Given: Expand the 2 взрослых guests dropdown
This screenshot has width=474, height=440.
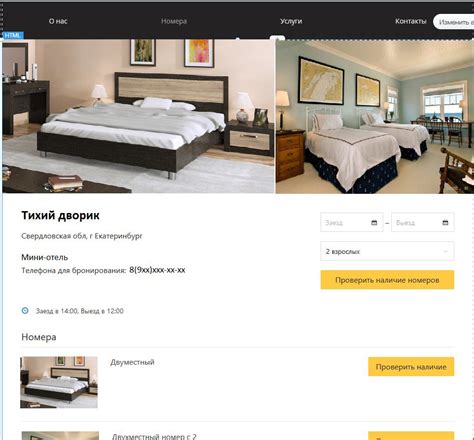Looking at the screenshot, I should (x=387, y=251).
